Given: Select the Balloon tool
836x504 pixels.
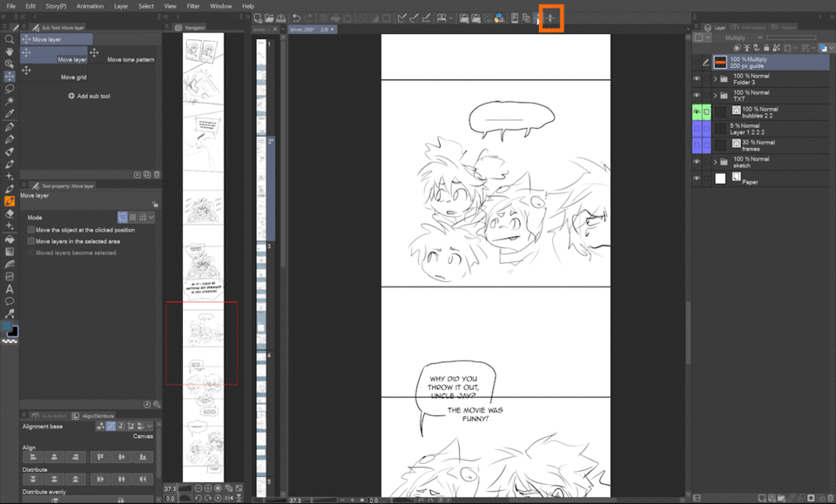Looking at the screenshot, I should click(9, 301).
